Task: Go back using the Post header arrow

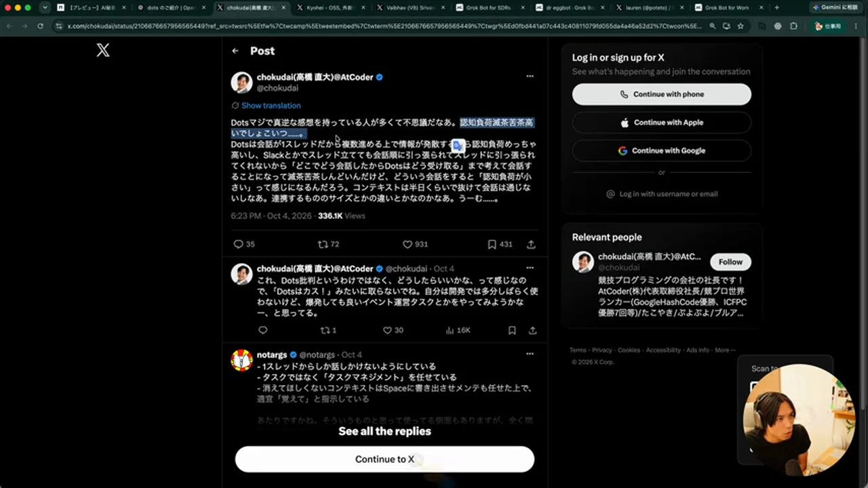Action: click(x=235, y=51)
